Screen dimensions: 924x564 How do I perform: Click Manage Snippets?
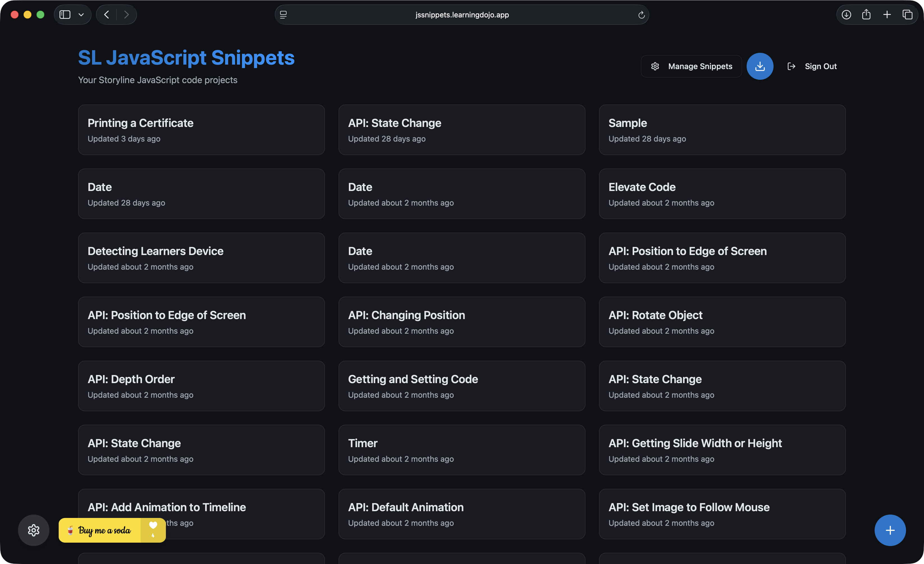coord(700,66)
